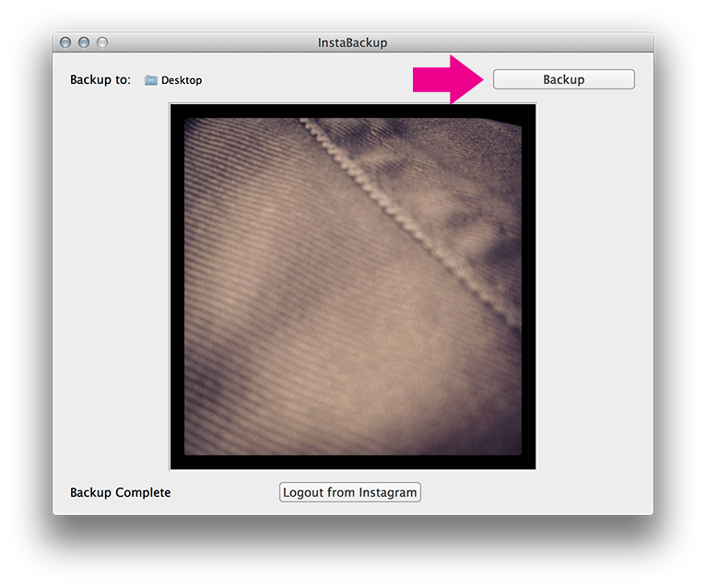Click the Backup button
The height and width of the screenshot is (588, 706).
(x=564, y=79)
